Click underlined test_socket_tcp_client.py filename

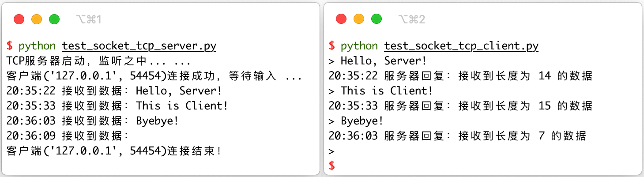point(461,46)
